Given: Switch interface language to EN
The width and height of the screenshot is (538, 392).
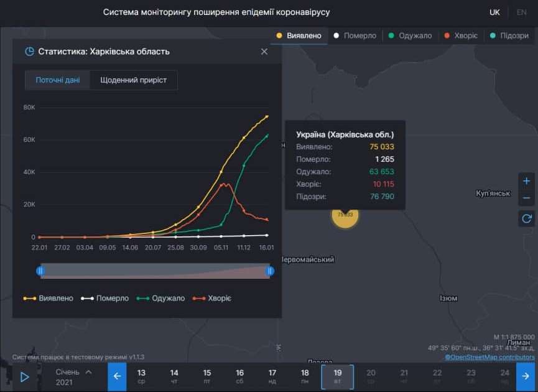Looking at the screenshot, I should [522, 12].
